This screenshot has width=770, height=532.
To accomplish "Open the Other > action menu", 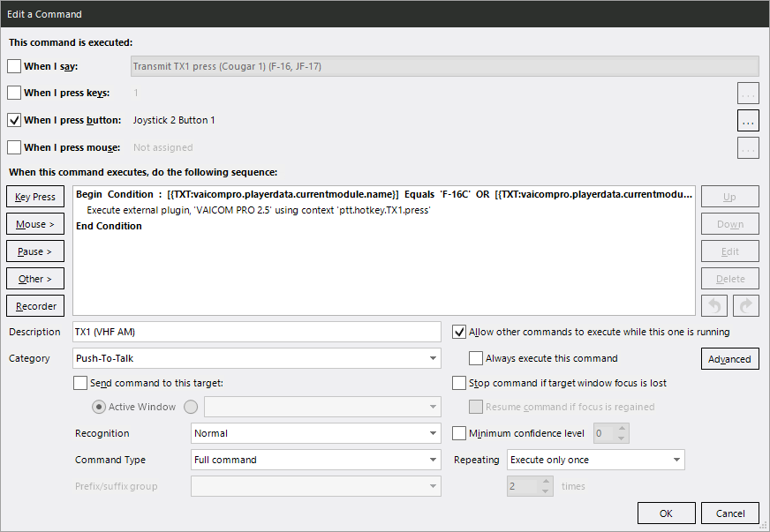I will pos(35,280).
